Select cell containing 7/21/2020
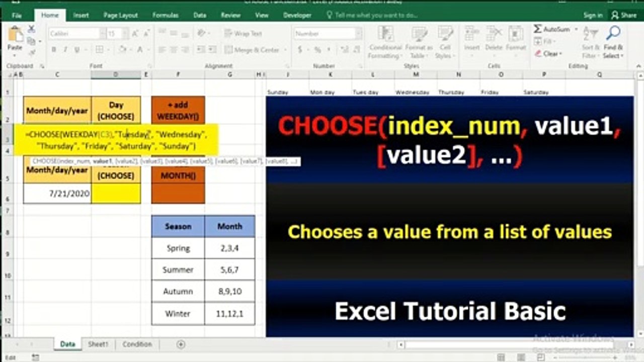Image resolution: width=644 pixels, height=362 pixels. [57, 193]
